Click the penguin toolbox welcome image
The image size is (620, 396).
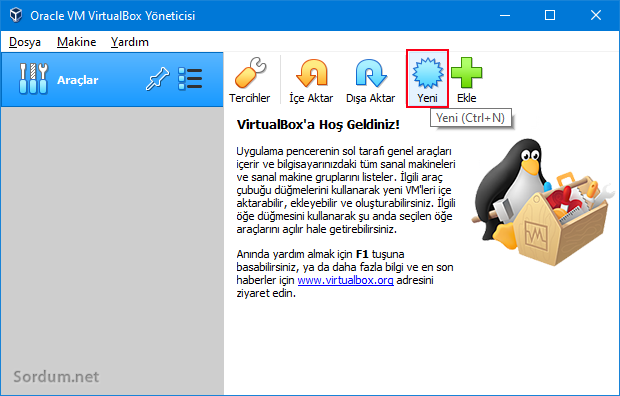pos(543,202)
